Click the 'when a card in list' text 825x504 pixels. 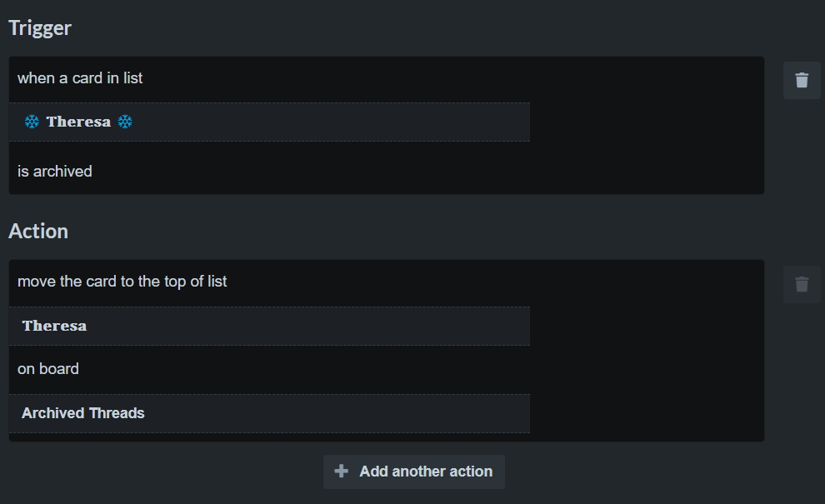[80, 78]
